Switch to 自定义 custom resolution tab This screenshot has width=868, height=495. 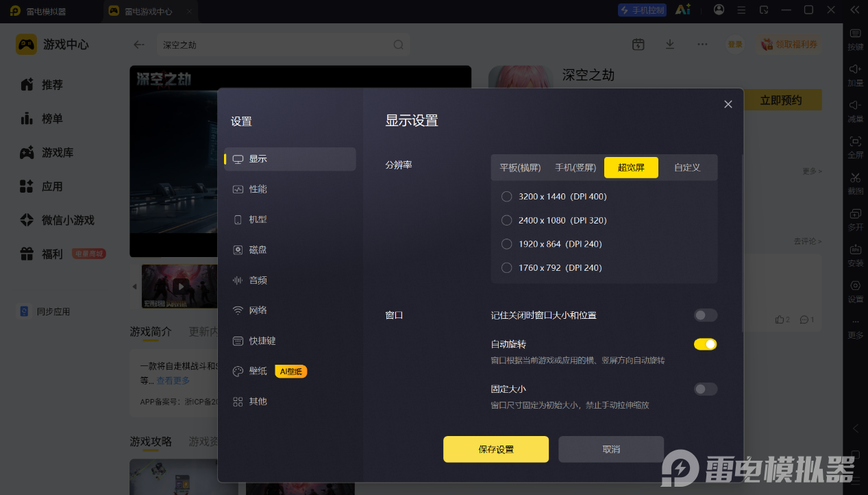(x=687, y=167)
